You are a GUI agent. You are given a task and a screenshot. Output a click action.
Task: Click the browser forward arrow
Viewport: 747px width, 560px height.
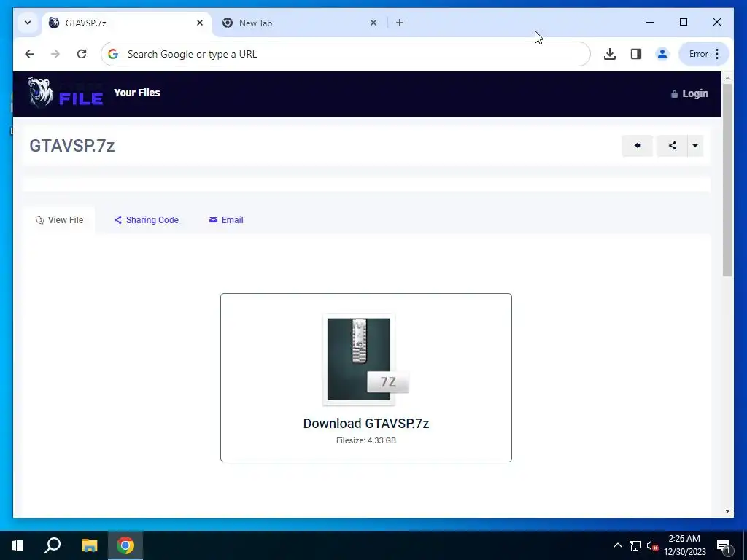click(x=55, y=54)
